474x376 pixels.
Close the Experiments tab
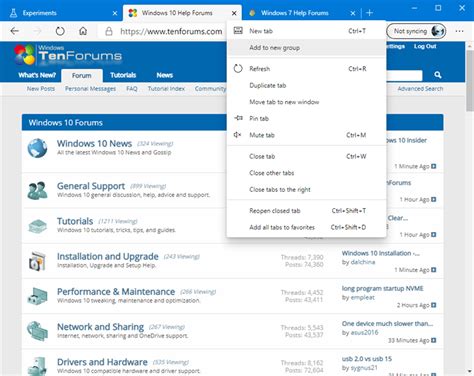(115, 13)
